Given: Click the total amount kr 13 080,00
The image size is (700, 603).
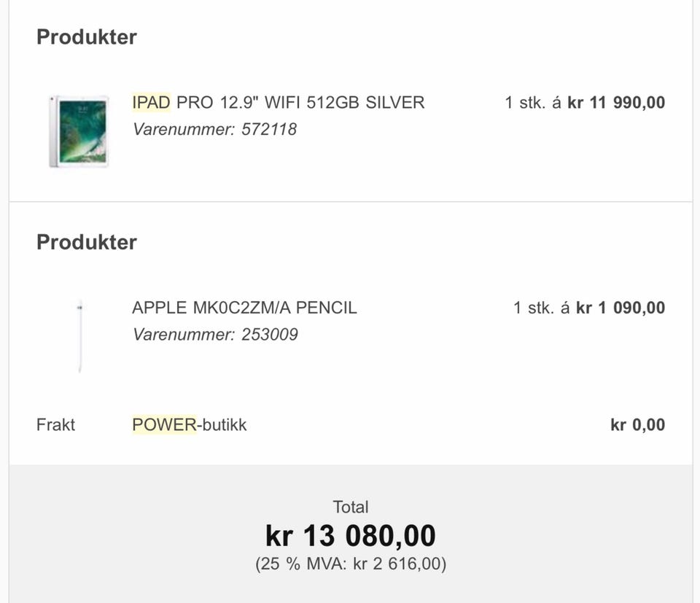Looking at the screenshot, I should (x=351, y=537).
